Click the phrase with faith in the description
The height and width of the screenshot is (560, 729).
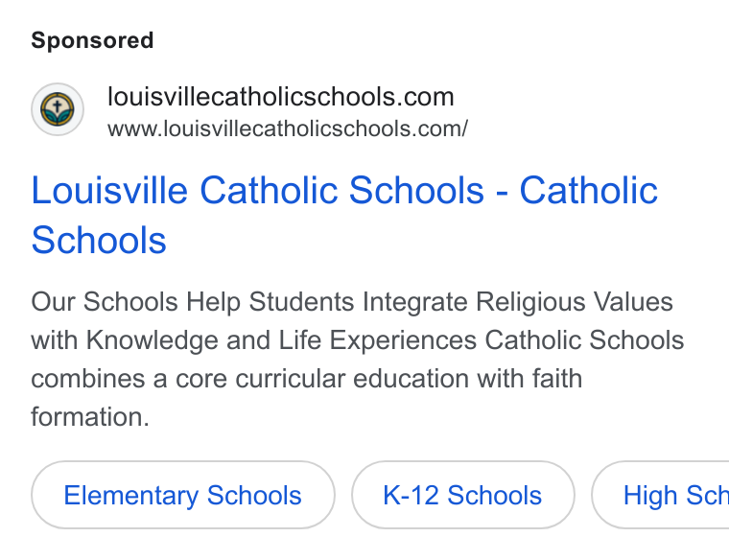point(530,379)
